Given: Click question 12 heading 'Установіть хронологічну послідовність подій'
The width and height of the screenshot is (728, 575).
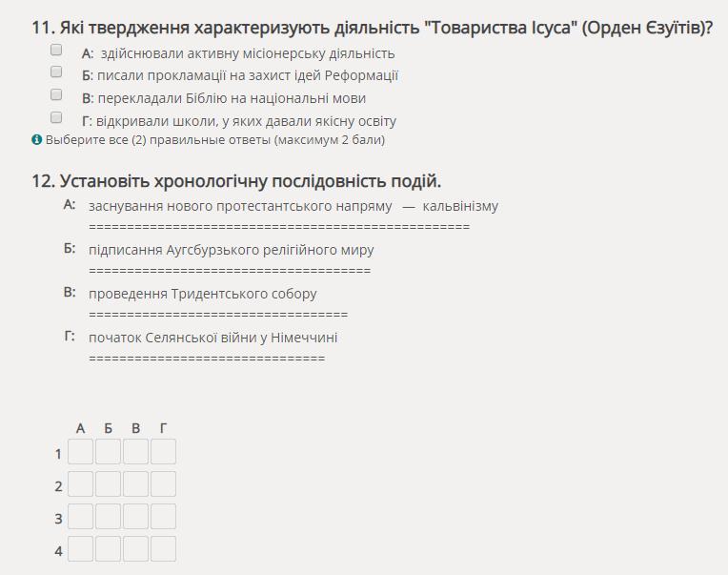Looking at the screenshot, I should click(x=236, y=181).
